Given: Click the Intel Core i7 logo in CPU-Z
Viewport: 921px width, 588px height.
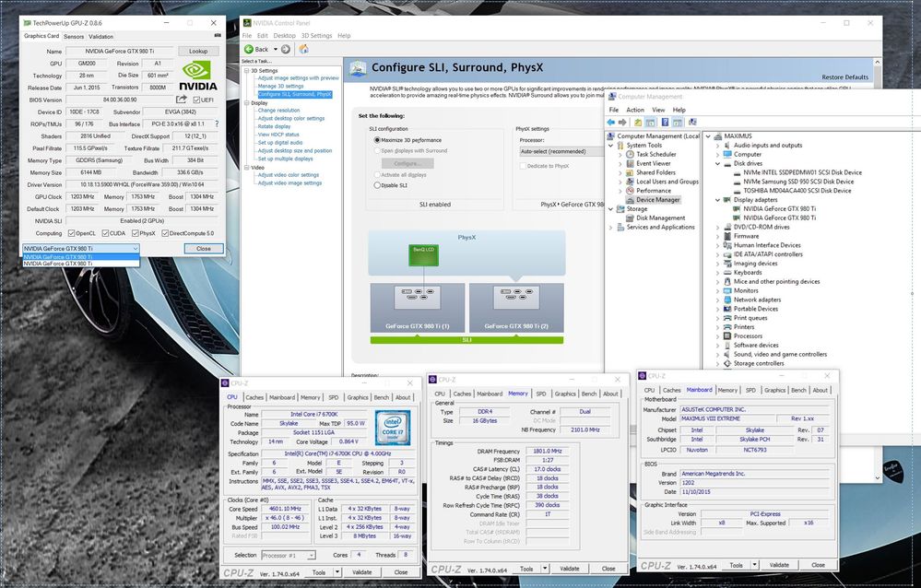Looking at the screenshot, I should pos(393,428).
